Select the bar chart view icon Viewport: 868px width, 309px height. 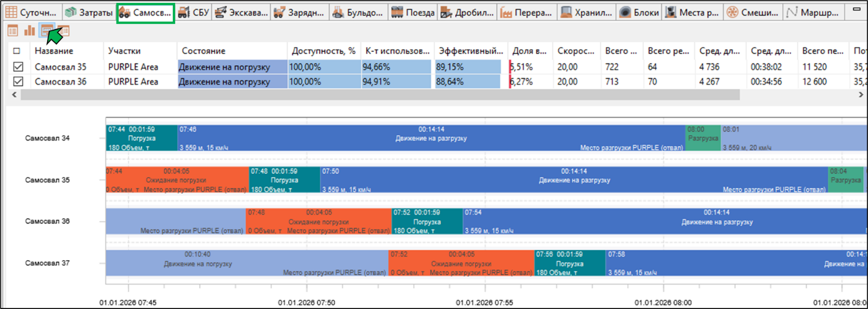29,31
